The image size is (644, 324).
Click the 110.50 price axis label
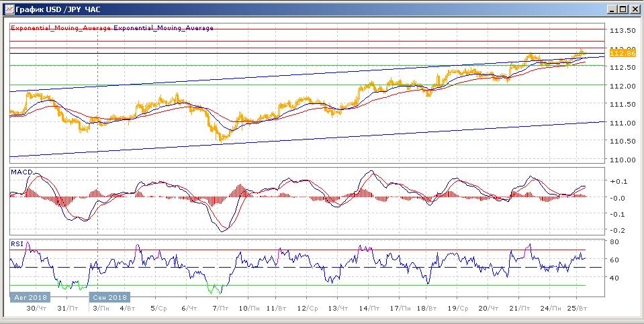click(623, 141)
